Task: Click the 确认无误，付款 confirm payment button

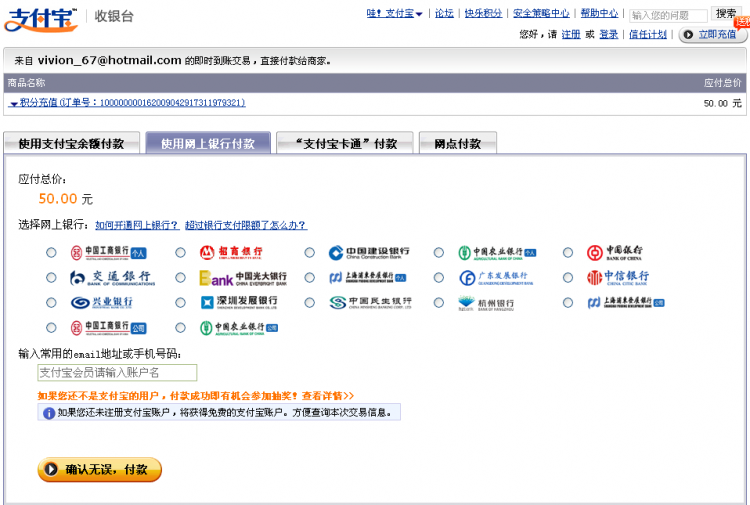Action: (100, 470)
